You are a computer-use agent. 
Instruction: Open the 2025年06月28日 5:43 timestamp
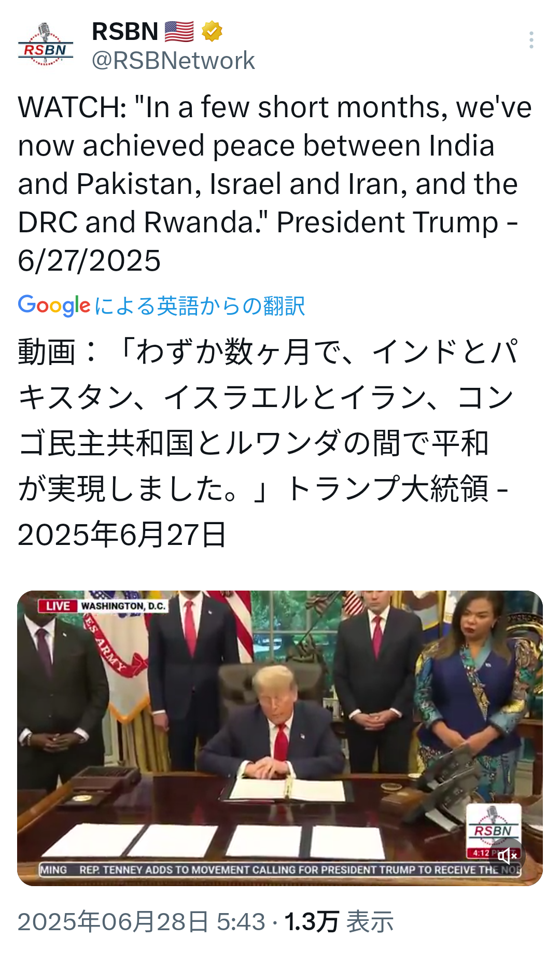coord(142,921)
